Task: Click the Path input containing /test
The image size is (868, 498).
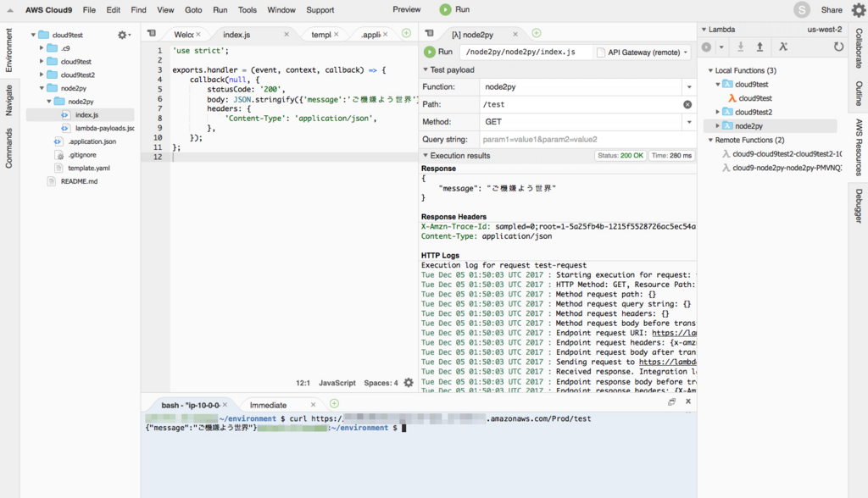Action: point(580,104)
